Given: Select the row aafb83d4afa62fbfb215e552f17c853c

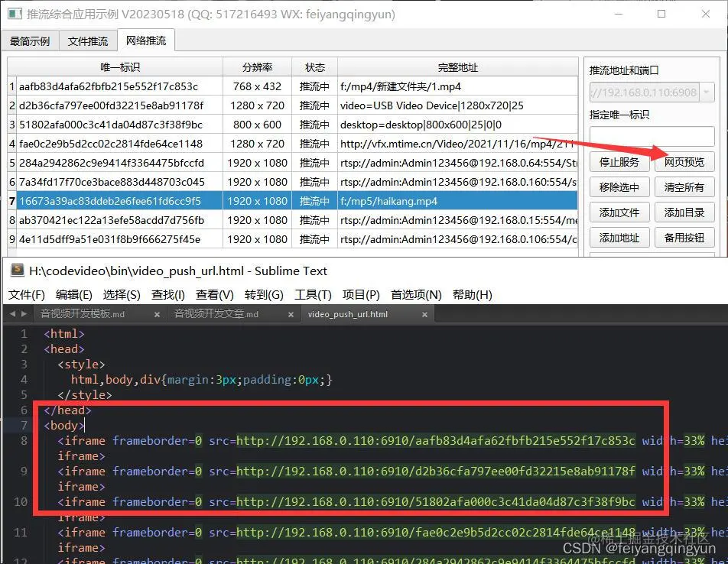Looking at the screenshot, I should coord(297,86).
